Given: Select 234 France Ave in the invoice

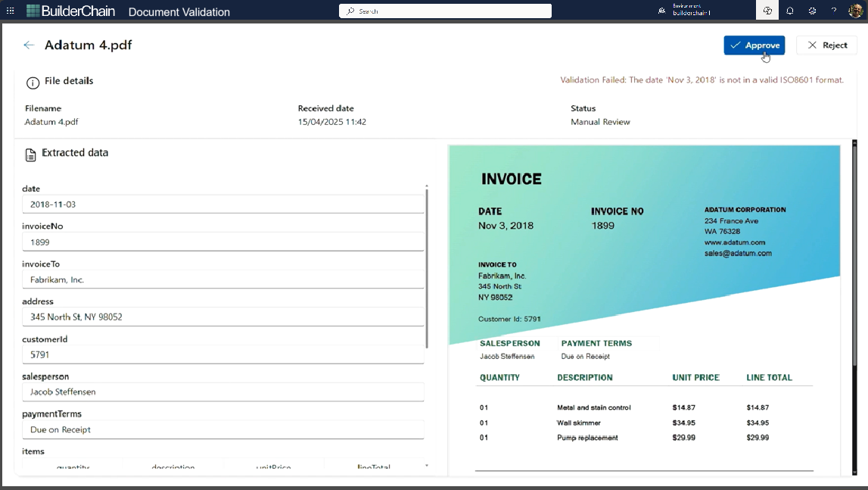Looking at the screenshot, I should point(731,220).
